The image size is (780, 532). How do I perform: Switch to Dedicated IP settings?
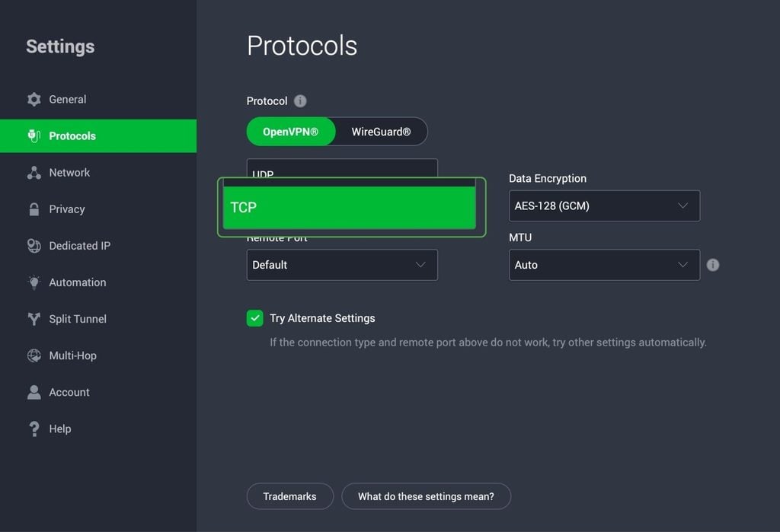pos(98,246)
